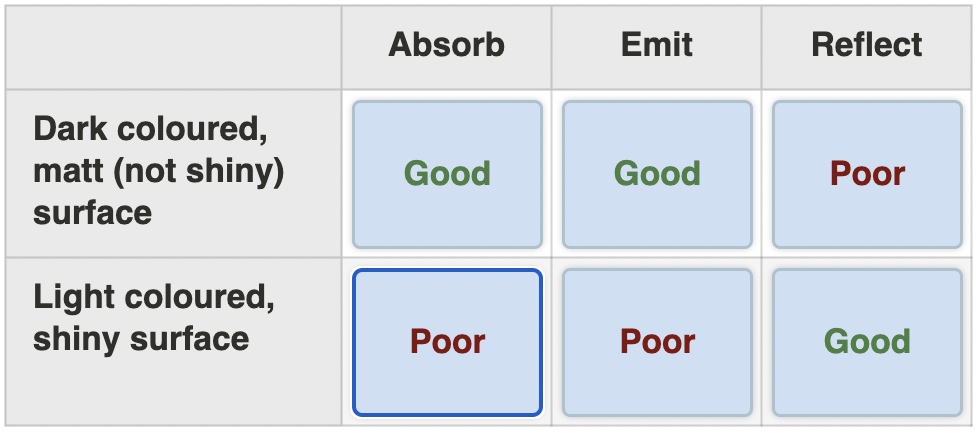The image size is (980, 434).
Task: Click the Reflect column header
Action: pos(867,45)
